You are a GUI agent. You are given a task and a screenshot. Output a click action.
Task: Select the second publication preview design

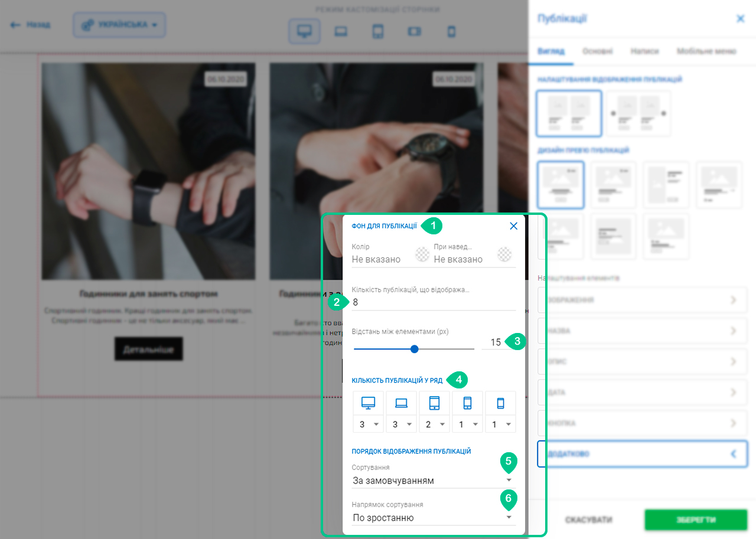(614, 185)
